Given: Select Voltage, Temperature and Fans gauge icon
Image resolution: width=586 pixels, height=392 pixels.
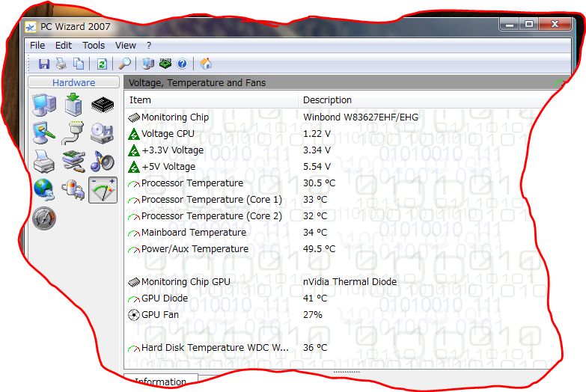Looking at the screenshot, I should coord(103,190).
